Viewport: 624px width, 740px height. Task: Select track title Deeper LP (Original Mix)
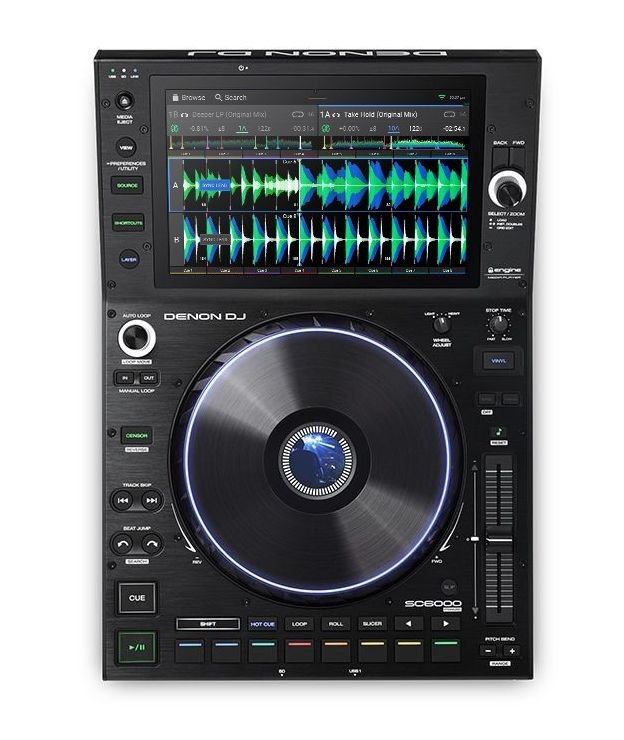coord(229,115)
